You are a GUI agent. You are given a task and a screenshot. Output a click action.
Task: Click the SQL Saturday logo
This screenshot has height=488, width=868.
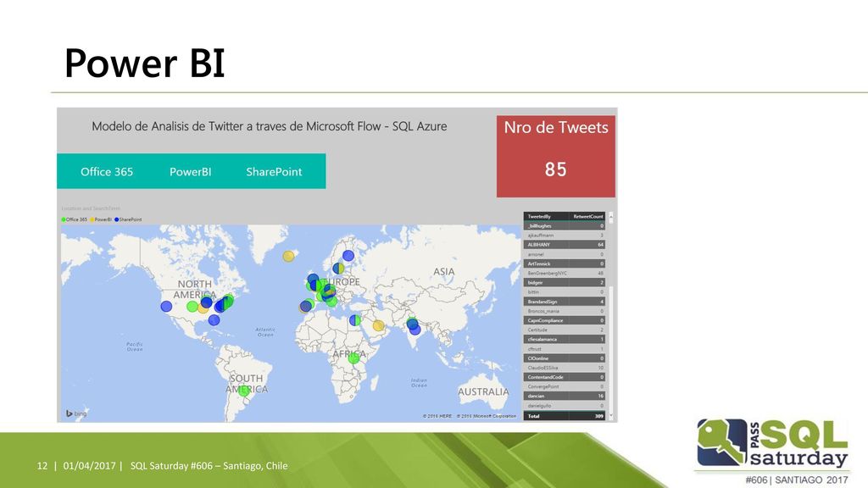click(x=772, y=444)
